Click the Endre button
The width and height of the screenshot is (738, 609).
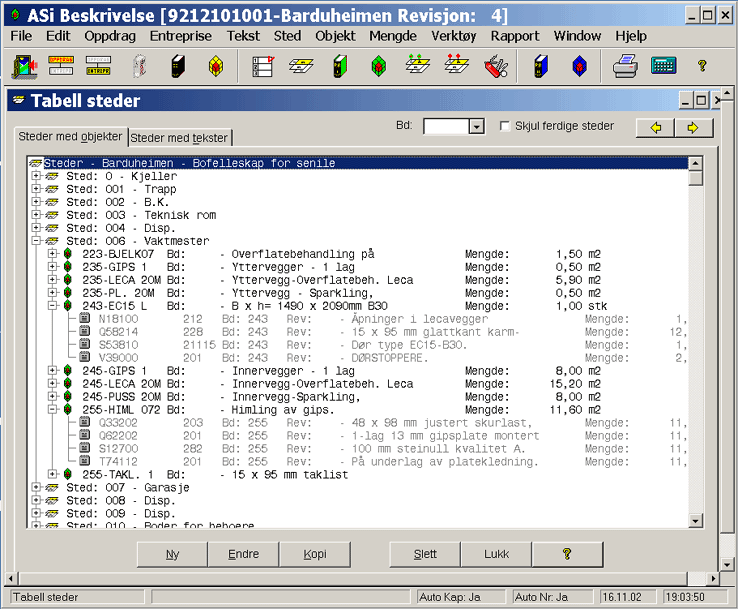[x=243, y=554]
